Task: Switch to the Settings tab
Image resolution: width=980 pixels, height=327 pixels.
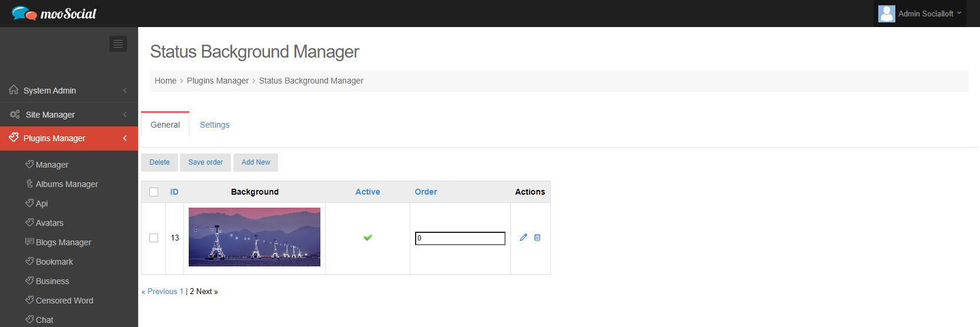Action: pyautogui.click(x=215, y=125)
